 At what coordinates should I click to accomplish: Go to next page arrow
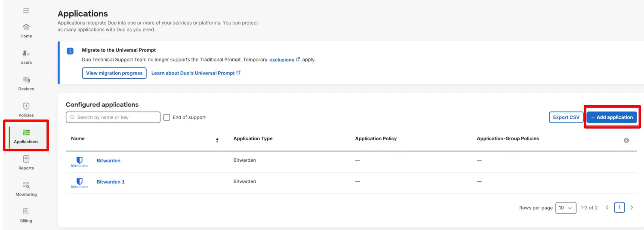tap(632, 208)
